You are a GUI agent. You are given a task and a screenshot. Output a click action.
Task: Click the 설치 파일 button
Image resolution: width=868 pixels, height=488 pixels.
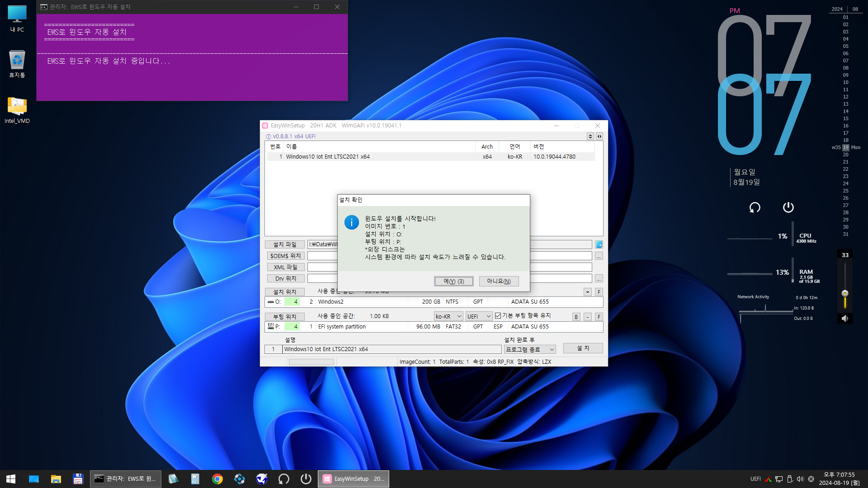[284, 244]
